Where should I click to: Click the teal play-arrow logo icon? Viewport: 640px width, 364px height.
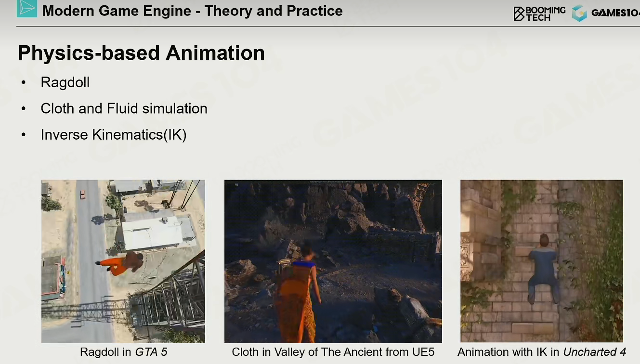coord(27,9)
